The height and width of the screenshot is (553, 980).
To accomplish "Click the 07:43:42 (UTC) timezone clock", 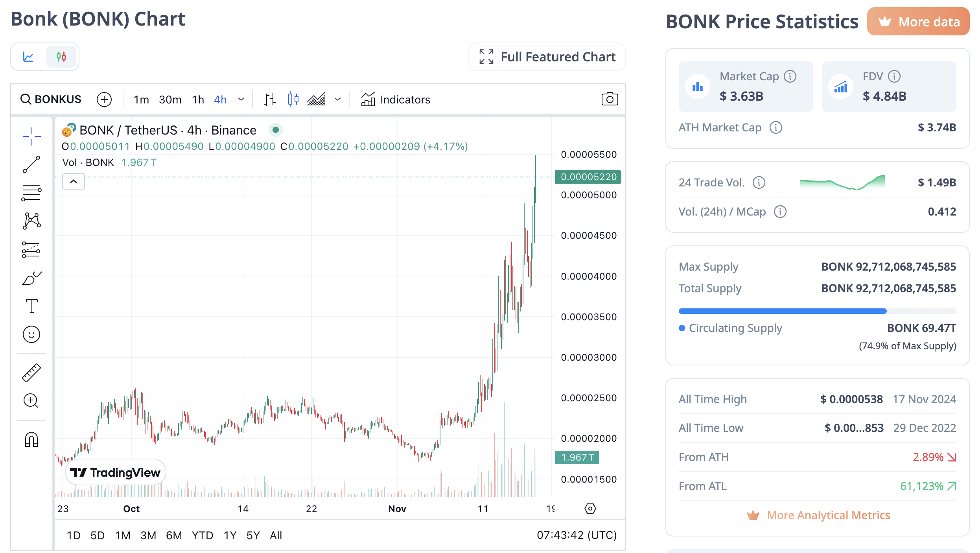I will click(577, 535).
